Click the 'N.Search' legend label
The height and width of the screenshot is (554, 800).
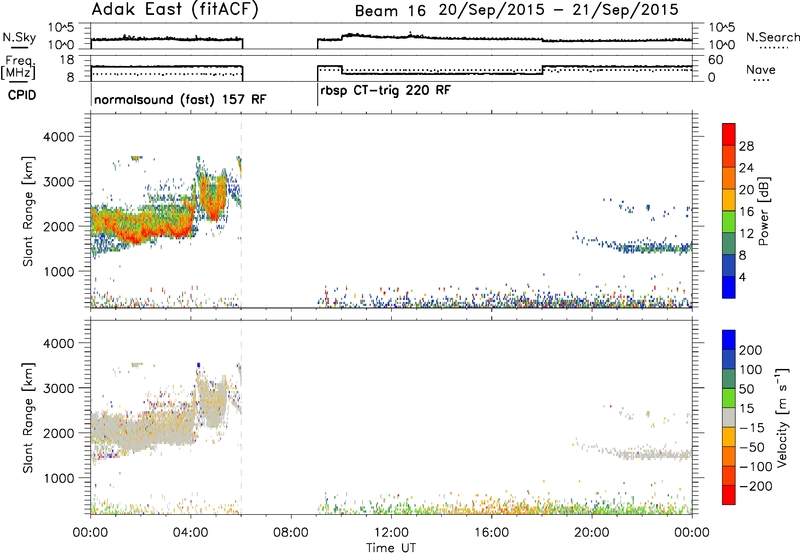pos(772,37)
